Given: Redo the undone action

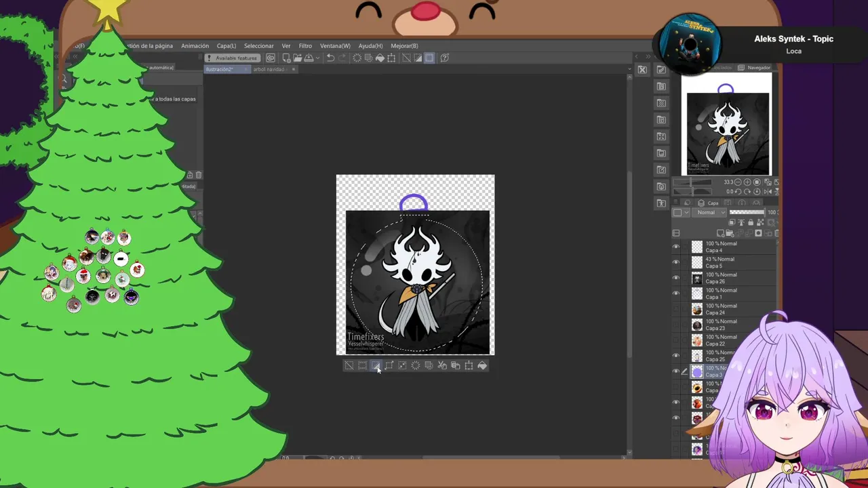Looking at the screenshot, I should point(342,58).
